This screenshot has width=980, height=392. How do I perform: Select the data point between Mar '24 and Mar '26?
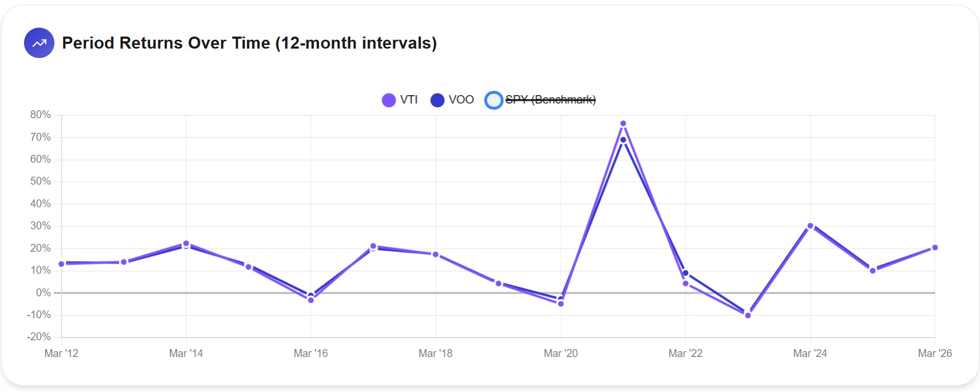tap(873, 270)
